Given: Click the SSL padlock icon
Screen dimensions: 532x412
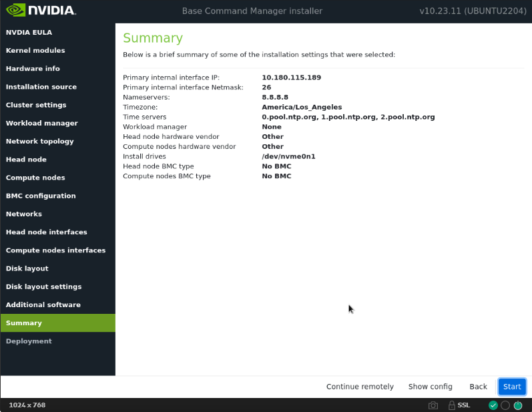Looking at the screenshot, I should pyautogui.click(x=452, y=405).
